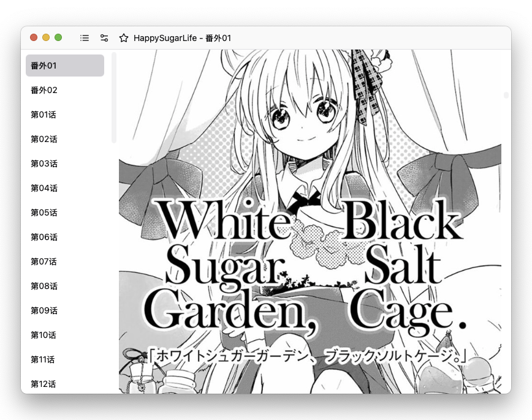Open chapter 第10话
The height and width of the screenshot is (420, 532).
(x=65, y=335)
